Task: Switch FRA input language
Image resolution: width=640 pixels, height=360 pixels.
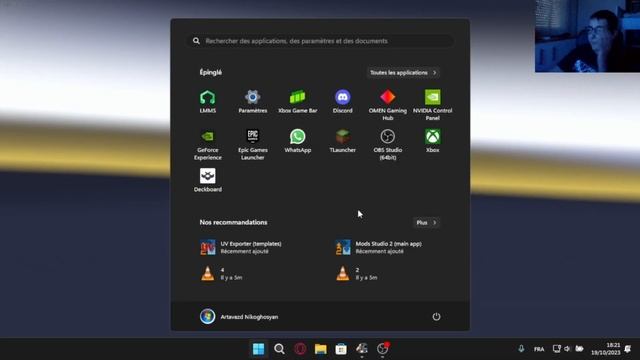Action: pyautogui.click(x=539, y=349)
